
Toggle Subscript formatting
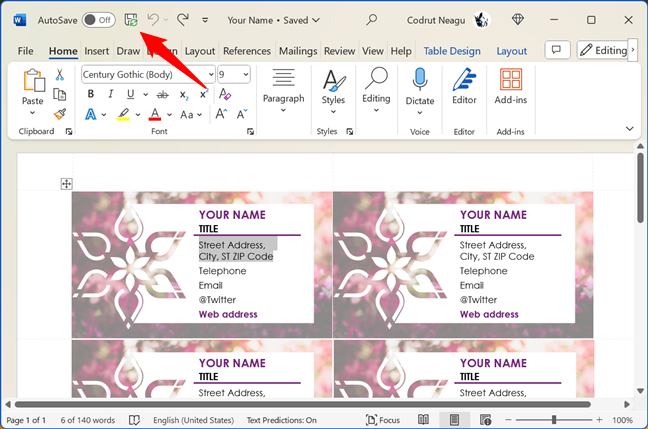(184, 95)
